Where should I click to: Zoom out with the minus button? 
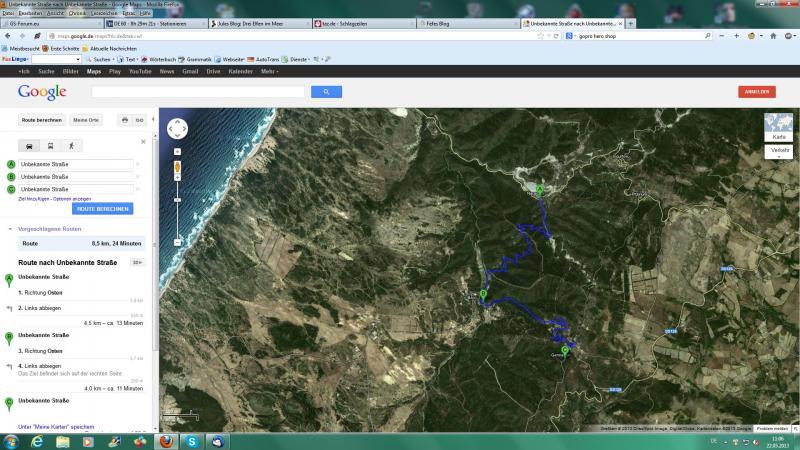pos(178,241)
